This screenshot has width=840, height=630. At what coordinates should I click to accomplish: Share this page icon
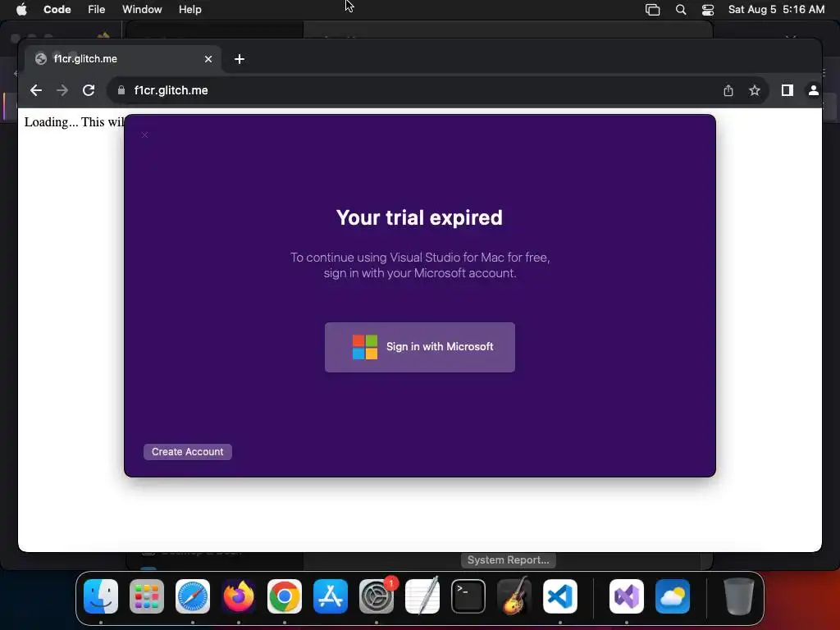click(x=728, y=90)
